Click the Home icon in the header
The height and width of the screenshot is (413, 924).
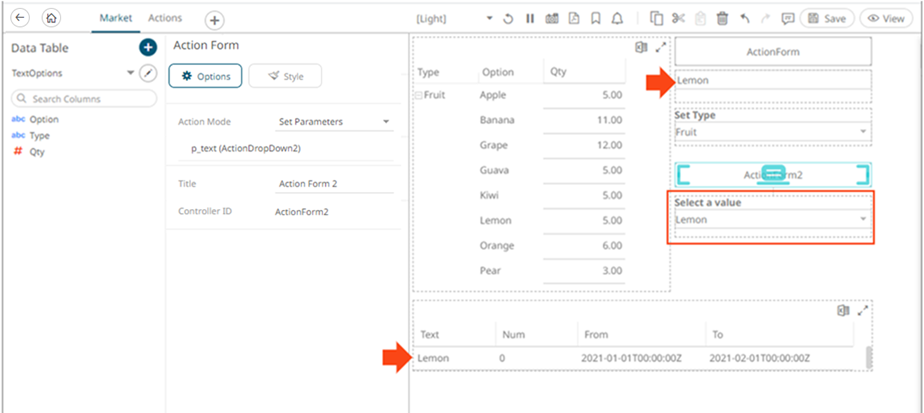coord(52,19)
